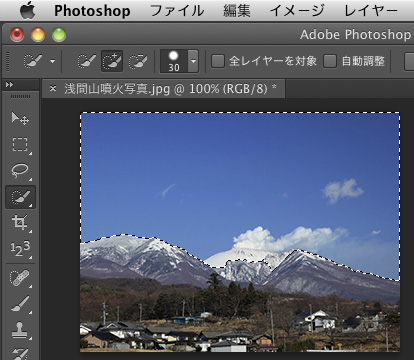This screenshot has height=360, width=414.
Task: Select the History Brush tool
Action: point(20,353)
